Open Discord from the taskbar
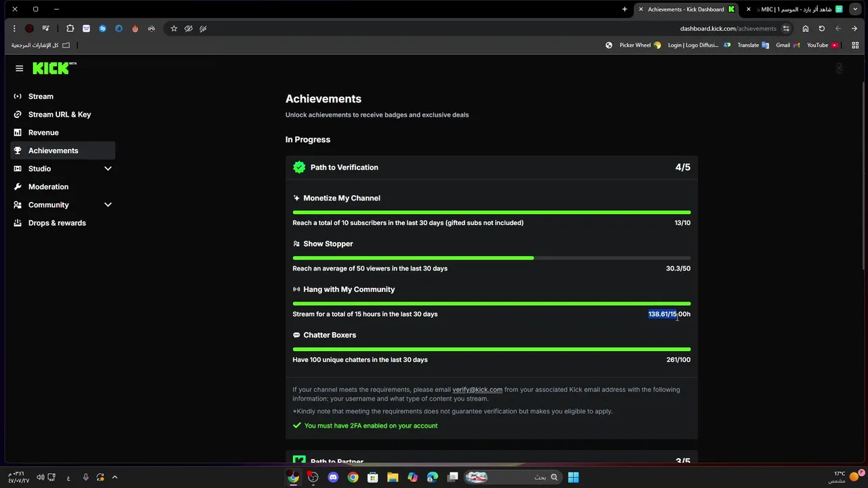Viewport: 868px width, 488px height. pyautogui.click(x=333, y=477)
